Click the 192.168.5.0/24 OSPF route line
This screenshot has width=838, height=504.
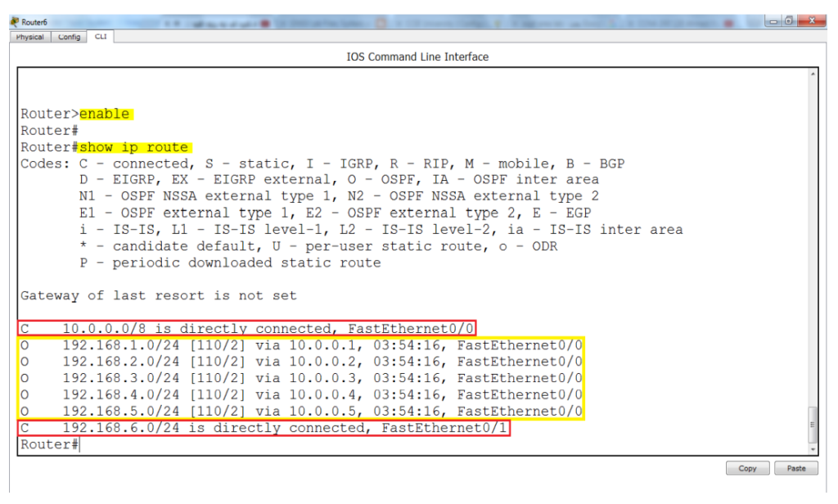pyautogui.click(x=301, y=412)
